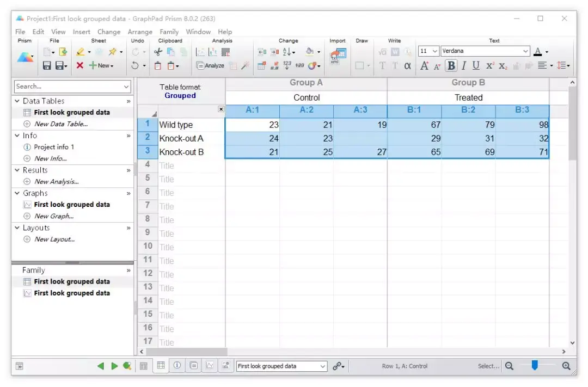
Task: Click the fill color paint bucket icon
Action: pyautogui.click(x=310, y=52)
